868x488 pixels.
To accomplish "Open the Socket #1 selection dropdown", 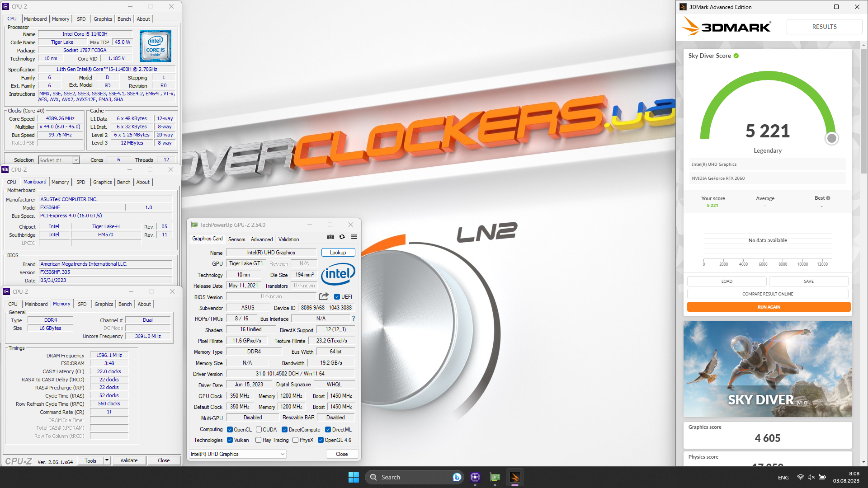I will point(59,160).
